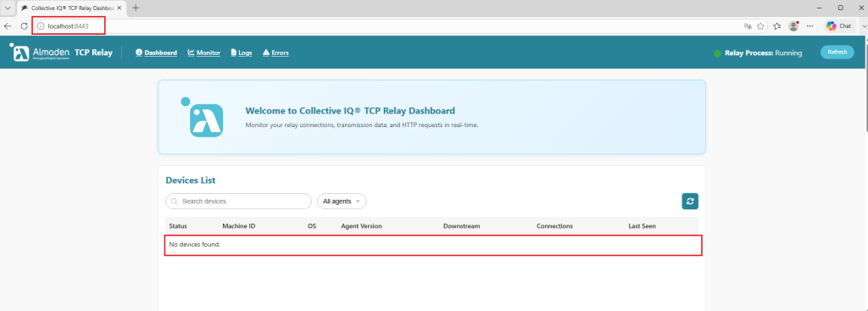The width and height of the screenshot is (868, 311).
Task: Expand the All agents dropdown
Action: click(342, 202)
